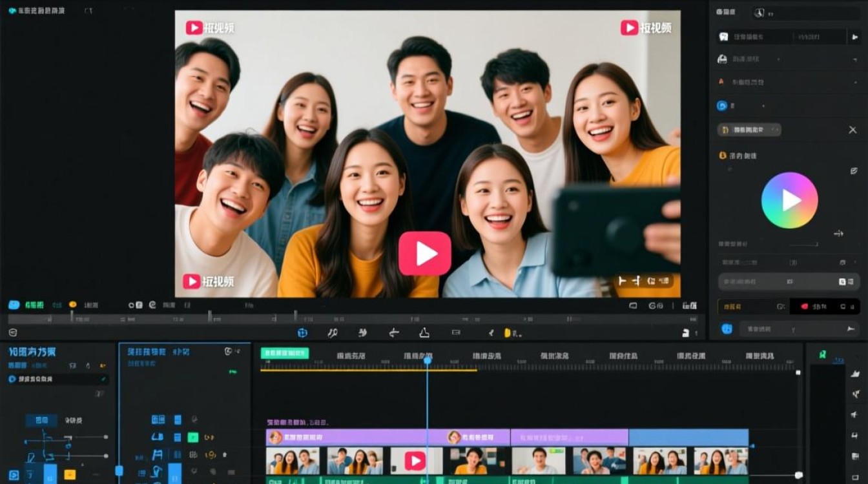The width and height of the screenshot is (868, 484).
Task: Select the orange-outlined tab in right panel bottom
Action: pyautogui.click(x=754, y=307)
